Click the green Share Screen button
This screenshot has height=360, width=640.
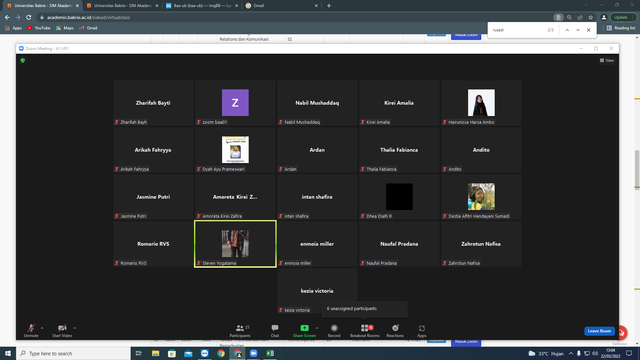[x=304, y=331]
